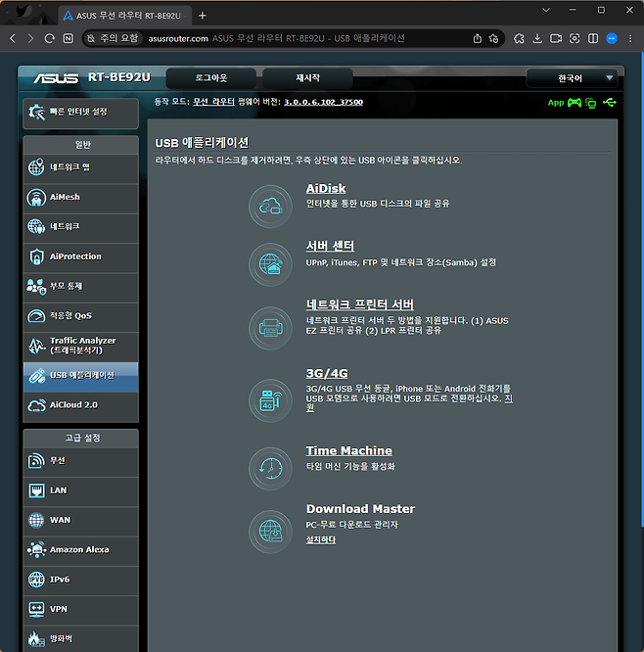Expand the 한국어 language dropdown
Image resolution: width=644 pixels, height=652 pixels.
tap(573, 77)
